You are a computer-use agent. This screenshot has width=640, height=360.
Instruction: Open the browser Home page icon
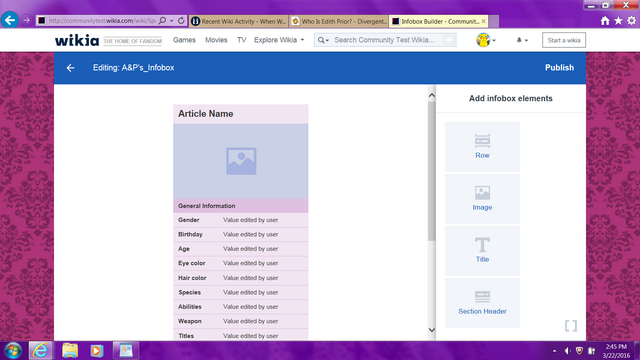pos(605,20)
